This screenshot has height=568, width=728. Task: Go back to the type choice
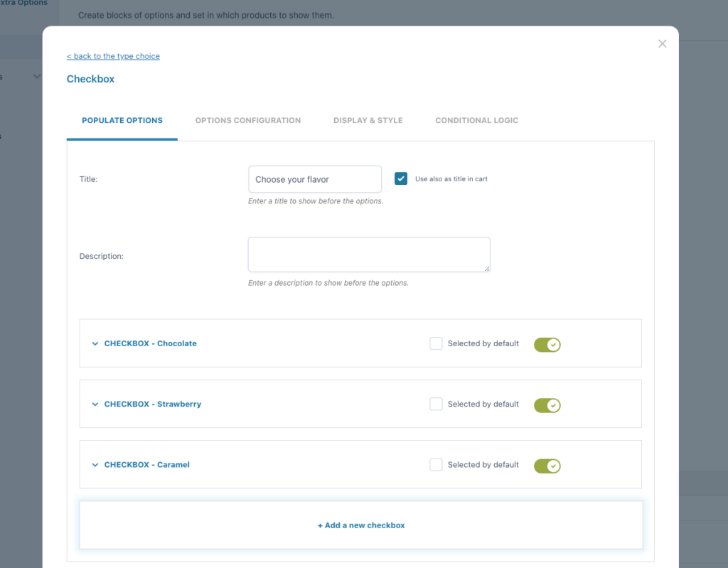coord(113,56)
